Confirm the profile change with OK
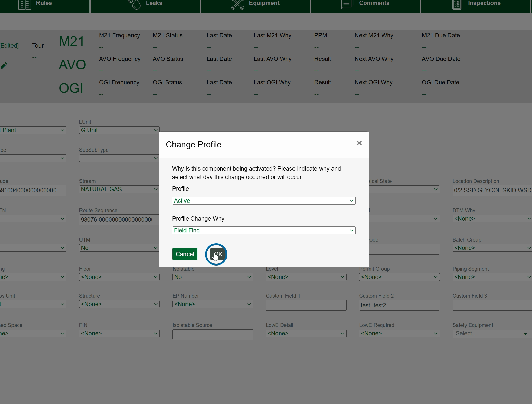The image size is (532, 404). click(x=218, y=254)
